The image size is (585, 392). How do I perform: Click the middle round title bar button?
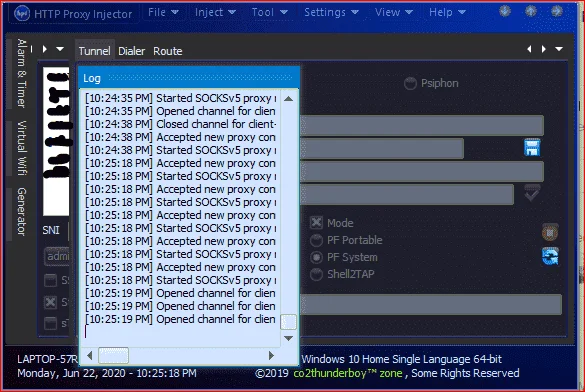(x=531, y=11)
